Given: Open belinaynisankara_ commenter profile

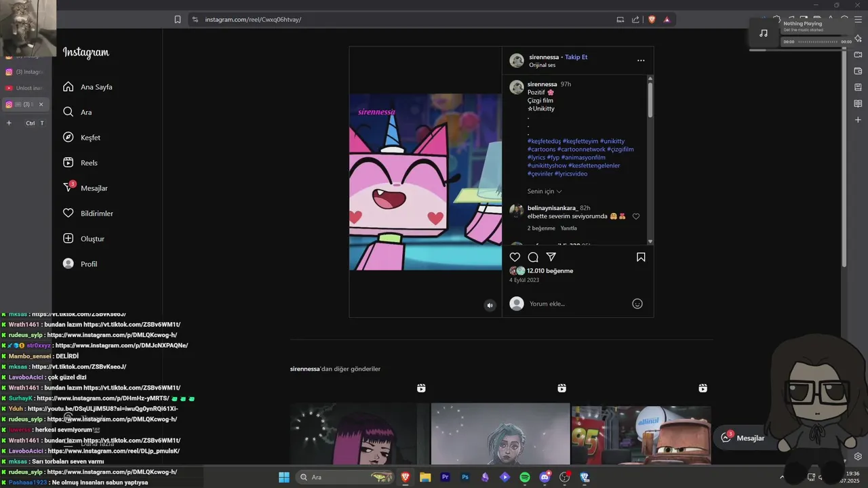Looking at the screenshot, I should tap(552, 208).
